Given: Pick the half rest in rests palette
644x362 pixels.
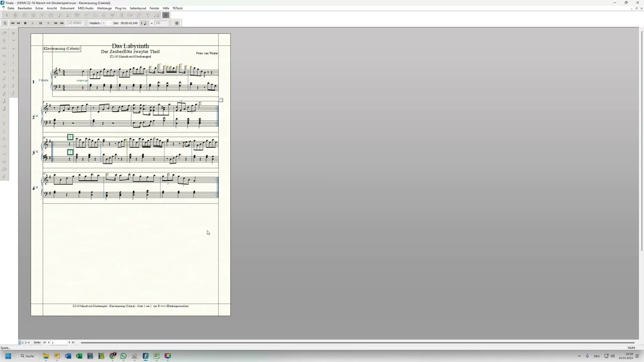Looking at the screenshot, I should coord(14,48).
